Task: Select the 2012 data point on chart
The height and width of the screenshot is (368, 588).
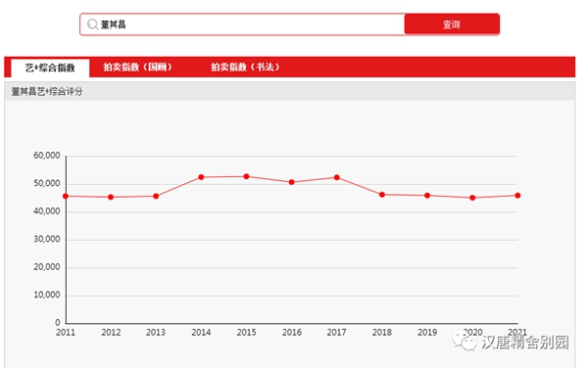Action: point(111,197)
